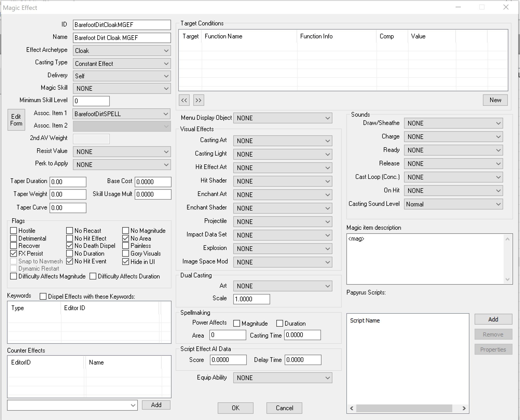The image size is (520, 420).
Task: Open the Magic Skill dropdown
Action: 122,88
